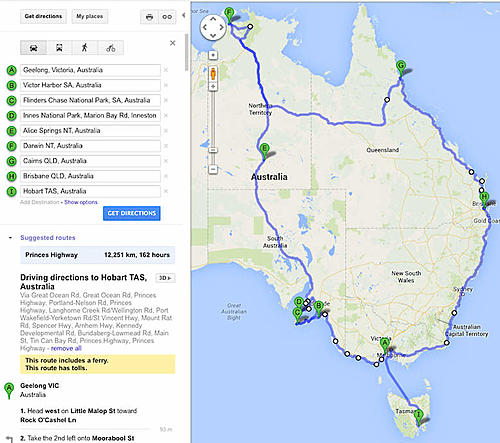The width and height of the screenshot is (500, 443).
Task: Select Princes Highway suggested route
Action: pos(98,255)
